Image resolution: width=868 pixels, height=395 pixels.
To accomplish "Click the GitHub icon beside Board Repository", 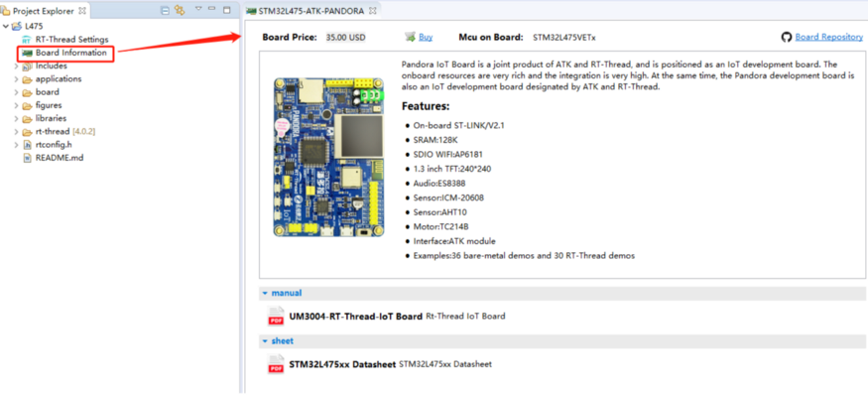I will [786, 37].
